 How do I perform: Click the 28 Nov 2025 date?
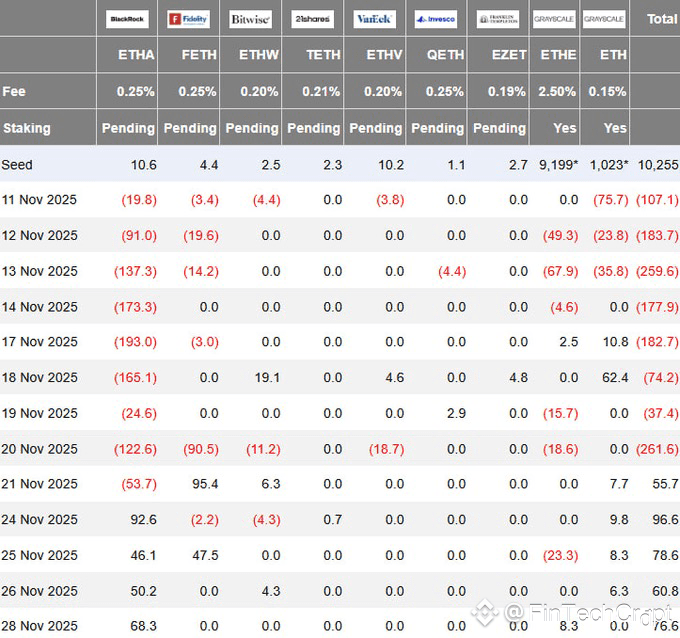click(39, 626)
